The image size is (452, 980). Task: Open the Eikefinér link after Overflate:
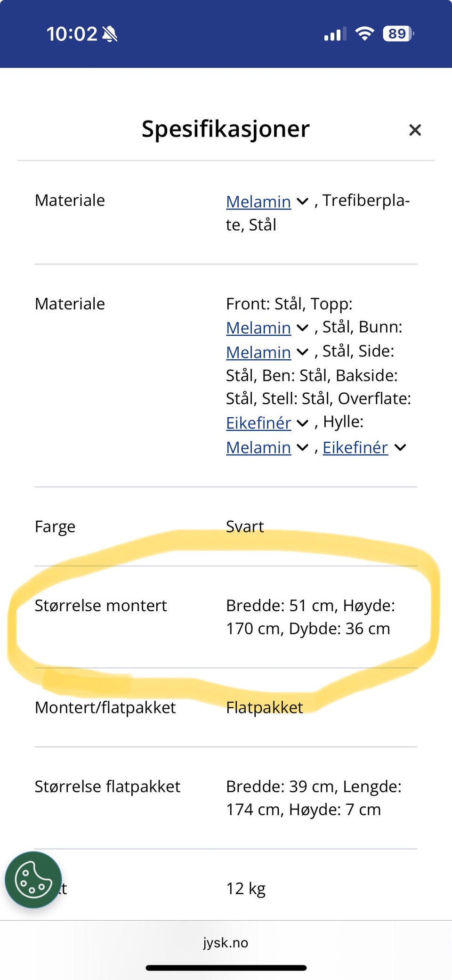click(x=258, y=423)
